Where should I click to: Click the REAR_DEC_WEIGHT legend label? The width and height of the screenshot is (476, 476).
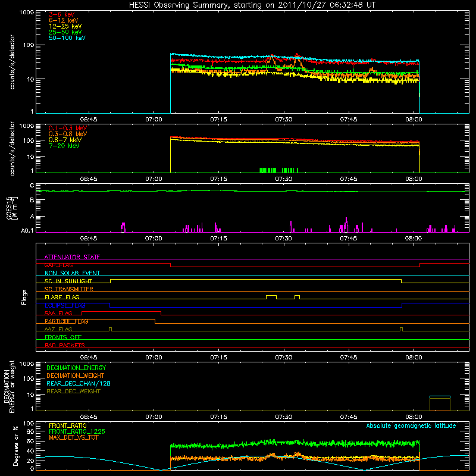(73, 392)
